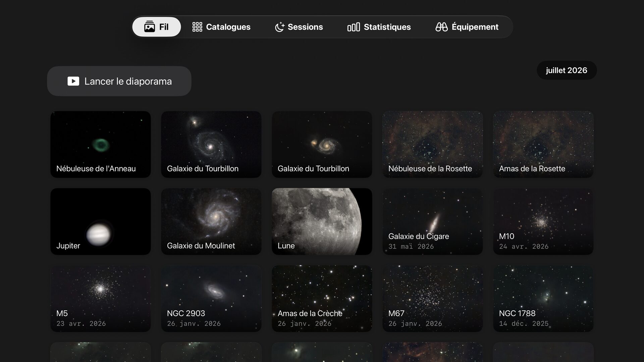Click the date under Amas de la Crèche

coord(304,323)
